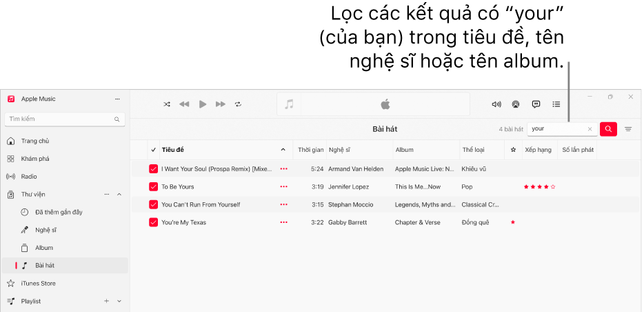Image resolution: width=644 pixels, height=312 pixels.
Task: Click the red search button
Action: (608, 129)
